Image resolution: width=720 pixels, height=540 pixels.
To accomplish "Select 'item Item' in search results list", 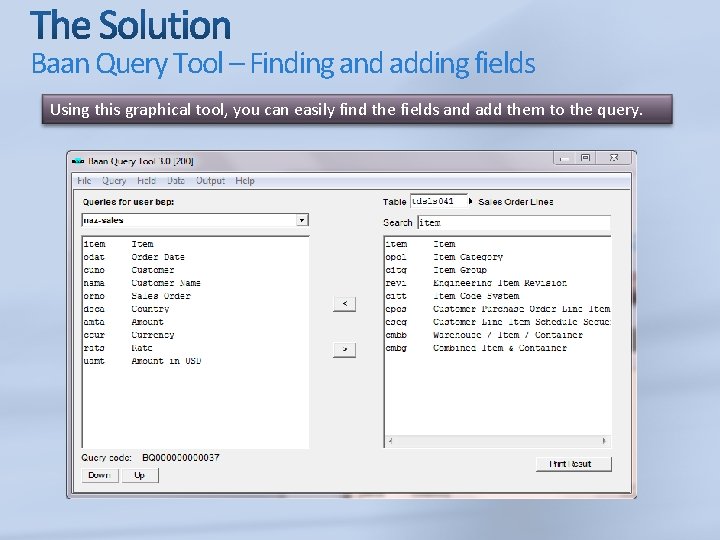I will coord(498,244).
